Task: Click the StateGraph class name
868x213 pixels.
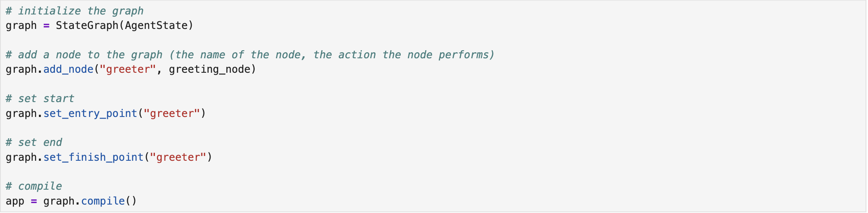Action: pyautogui.click(x=87, y=26)
